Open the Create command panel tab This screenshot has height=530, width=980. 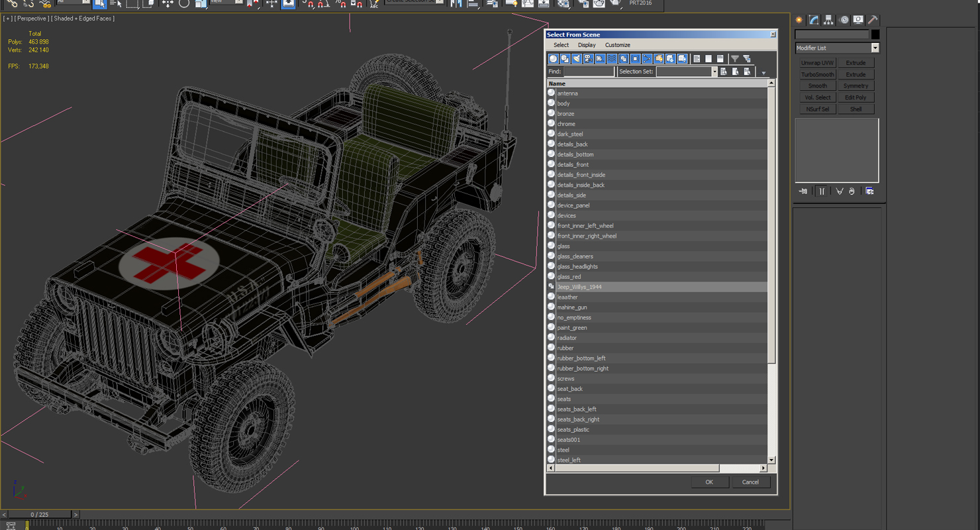click(x=799, y=20)
